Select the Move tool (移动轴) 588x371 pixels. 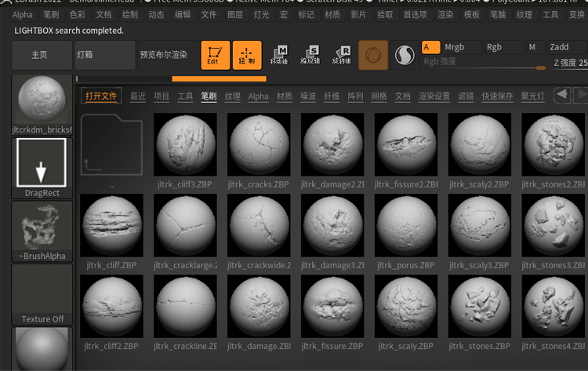coord(278,54)
